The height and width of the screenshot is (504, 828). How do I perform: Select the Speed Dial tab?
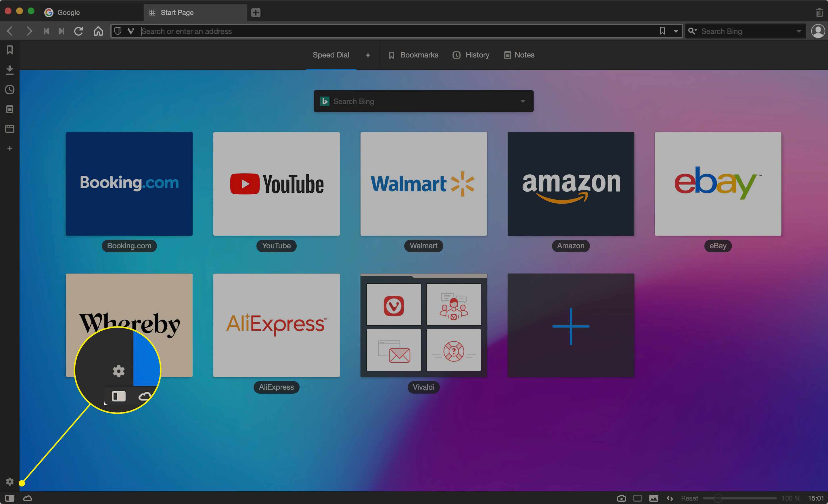331,55
